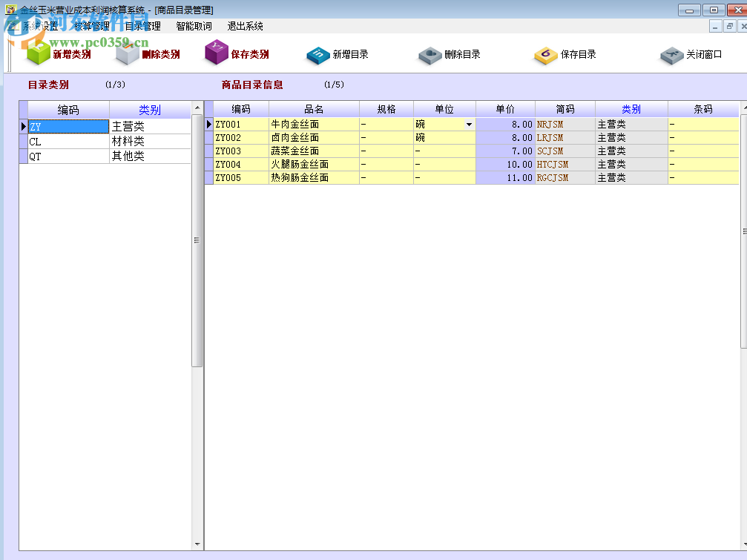This screenshot has height=560, width=747.
Task: Open the 目录管理 menu
Action: (x=143, y=26)
